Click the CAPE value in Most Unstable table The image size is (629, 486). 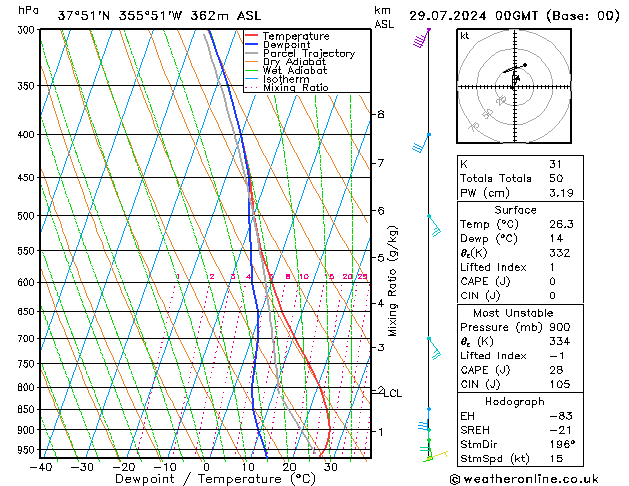[556, 370]
